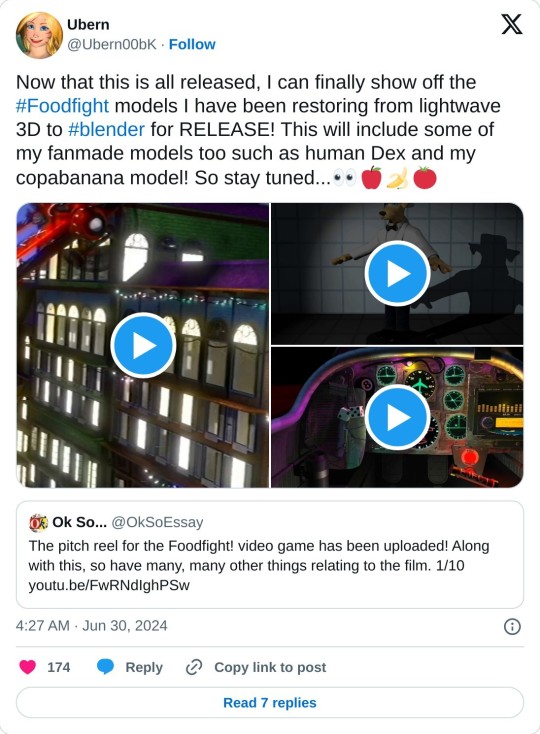Click the blue reply bubble icon

(x=105, y=667)
